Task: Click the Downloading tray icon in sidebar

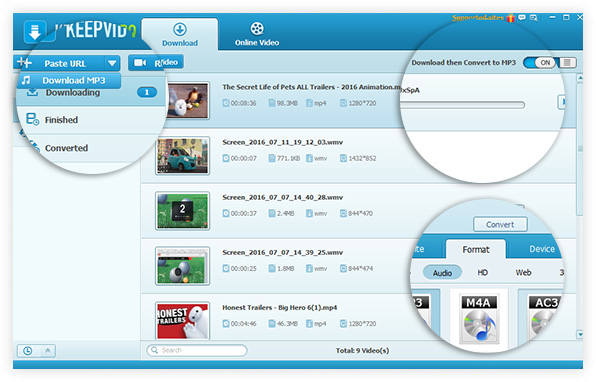Action: click(32, 92)
